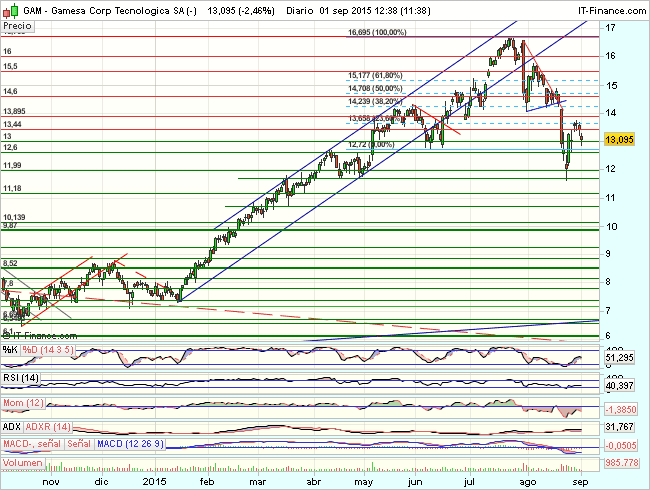The image size is (650, 490).
Task: Click the MACD value -0,0505
Action: [621, 446]
